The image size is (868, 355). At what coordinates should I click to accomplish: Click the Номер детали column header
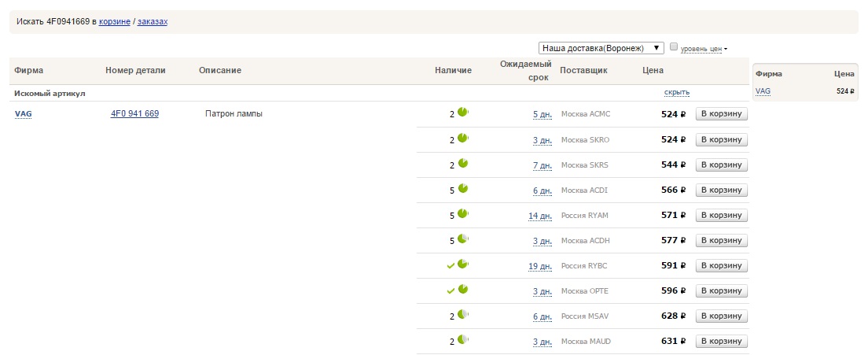click(x=135, y=70)
